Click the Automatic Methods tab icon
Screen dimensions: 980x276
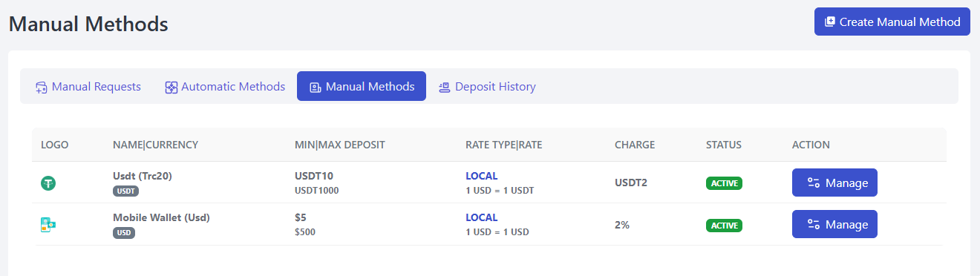click(x=171, y=88)
